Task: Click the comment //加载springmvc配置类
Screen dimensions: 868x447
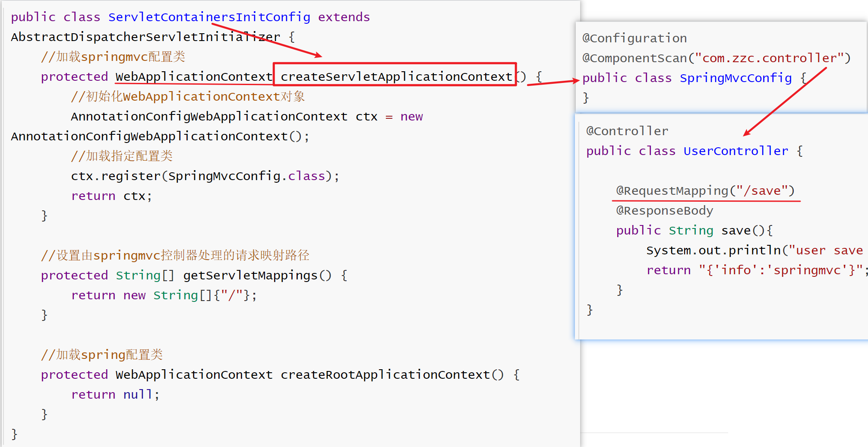Action: click(113, 57)
